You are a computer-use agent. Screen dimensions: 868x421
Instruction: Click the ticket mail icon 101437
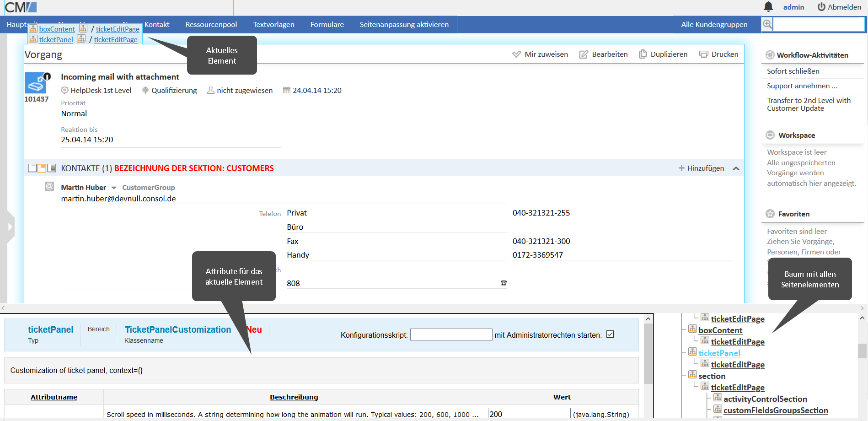36,83
